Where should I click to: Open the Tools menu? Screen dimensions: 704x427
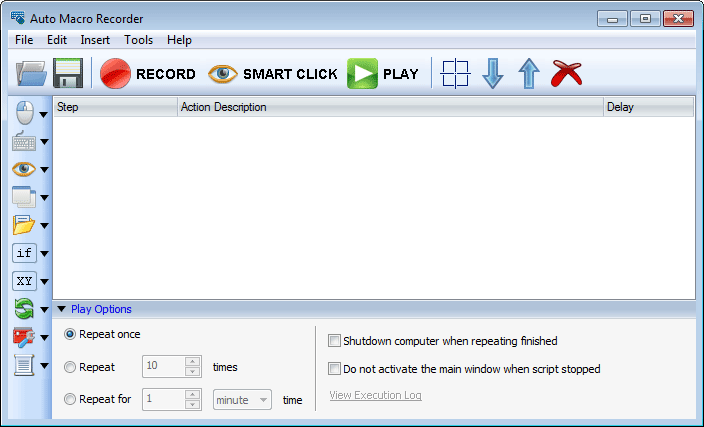pos(138,40)
